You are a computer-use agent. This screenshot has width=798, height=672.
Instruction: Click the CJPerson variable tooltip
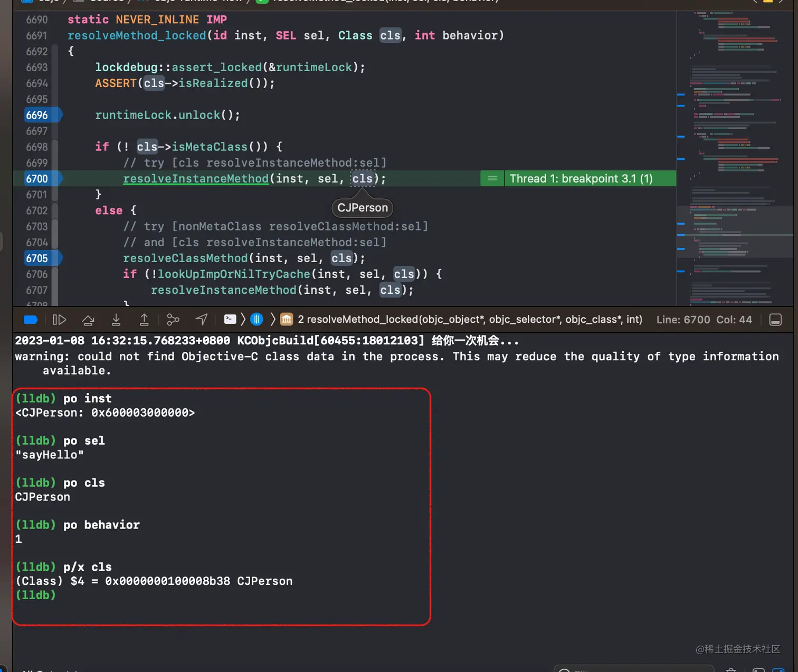point(363,208)
